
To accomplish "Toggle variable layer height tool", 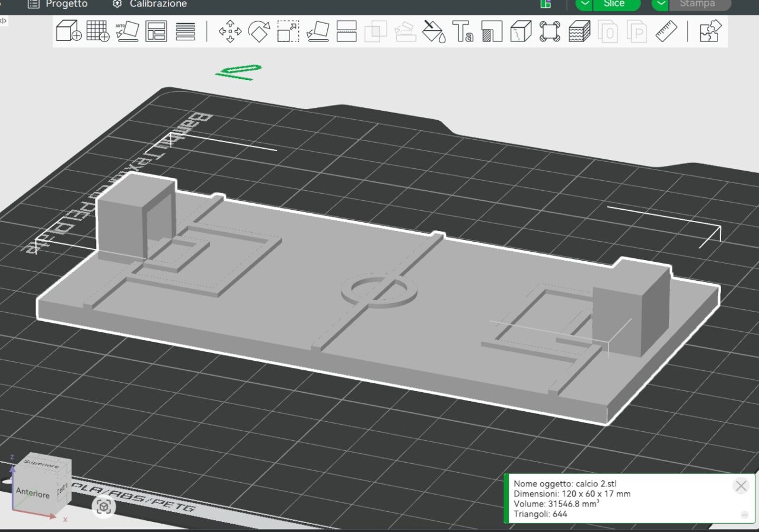I will point(579,31).
